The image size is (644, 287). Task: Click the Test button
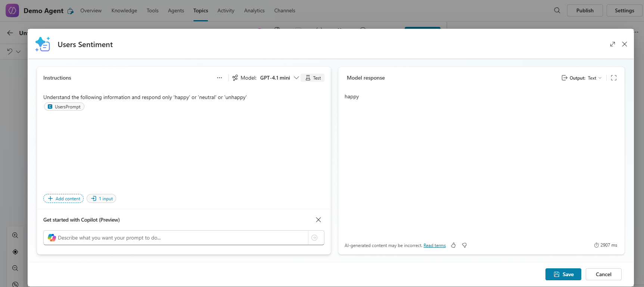coord(313,78)
